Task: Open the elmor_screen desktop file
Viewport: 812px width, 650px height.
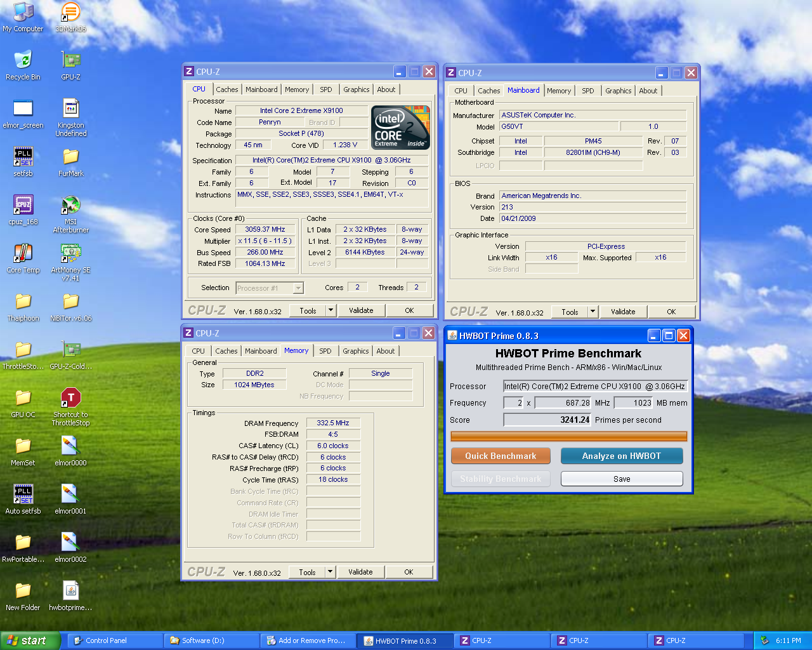Action: pos(23,114)
